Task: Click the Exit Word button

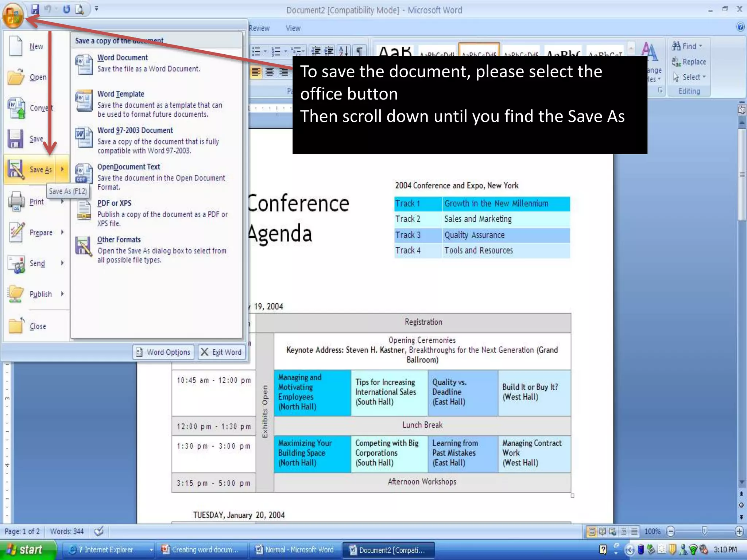Action: tap(221, 352)
